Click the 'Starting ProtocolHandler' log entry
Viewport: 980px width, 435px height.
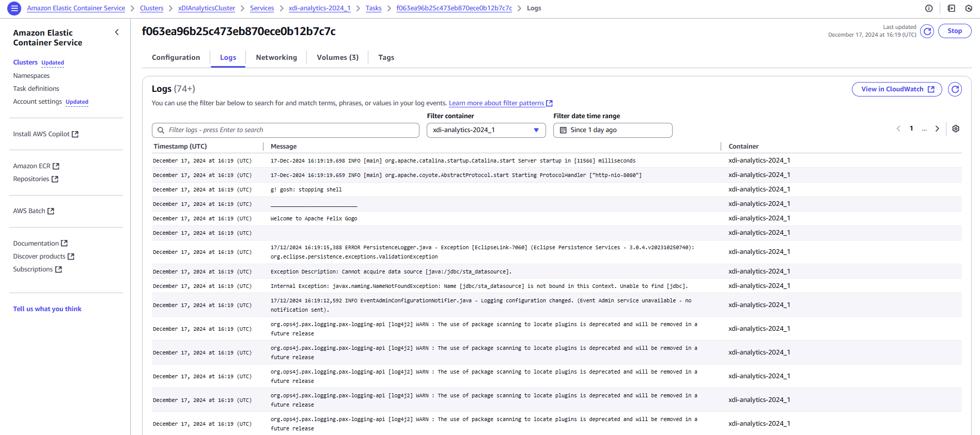tap(456, 175)
